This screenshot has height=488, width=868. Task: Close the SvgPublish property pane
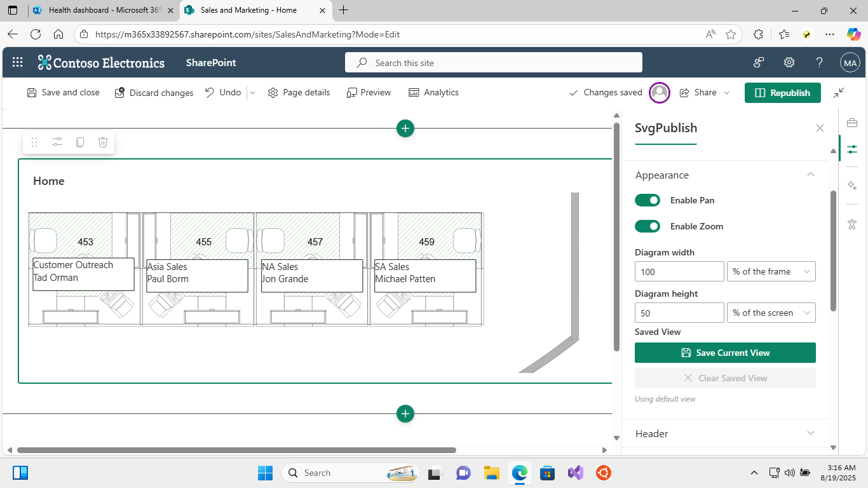click(x=820, y=128)
